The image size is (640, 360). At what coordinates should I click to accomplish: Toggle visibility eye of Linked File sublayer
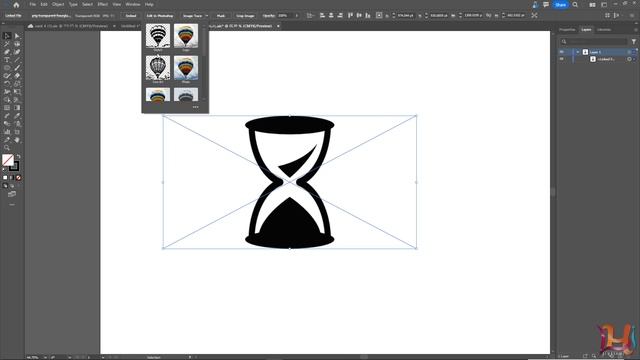coord(562,59)
